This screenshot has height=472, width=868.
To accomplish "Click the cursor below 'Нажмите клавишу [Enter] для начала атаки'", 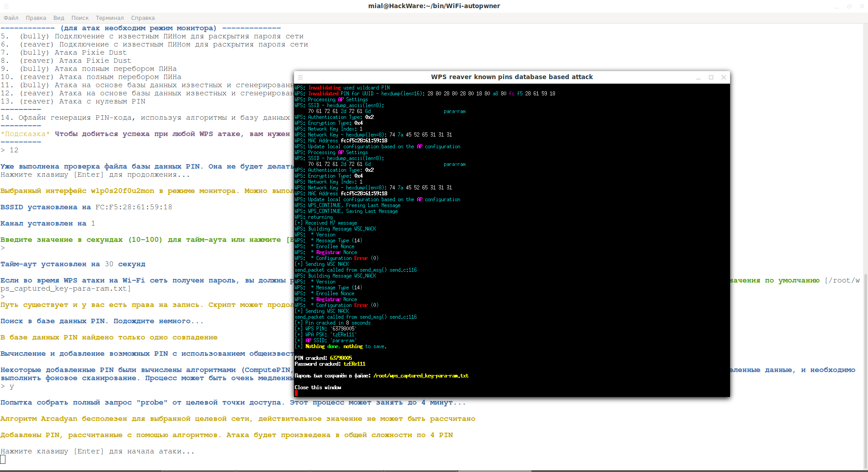I will 3,459.
